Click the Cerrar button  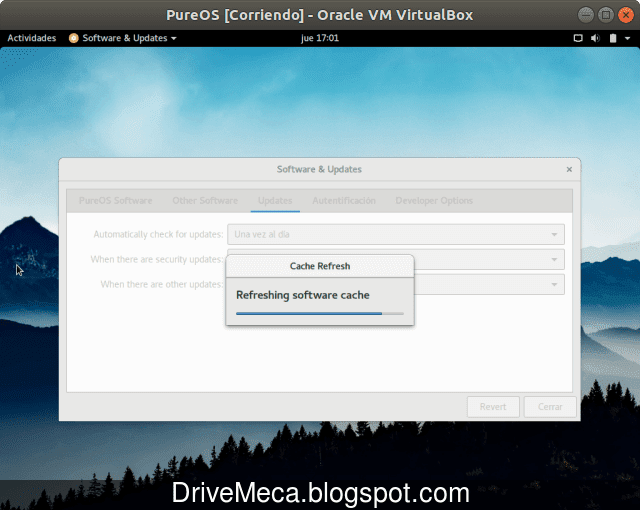[550, 407]
